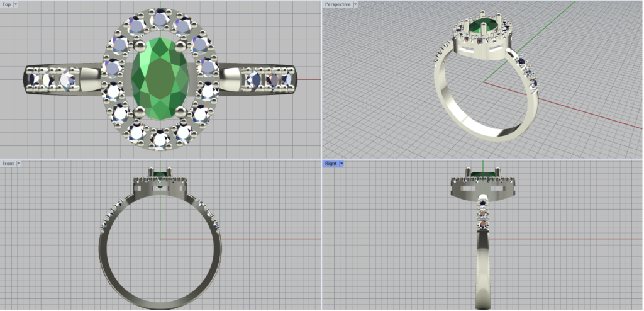Select the Front viewport title label
This screenshot has height=311, width=644.
pyautogui.click(x=8, y=164)
